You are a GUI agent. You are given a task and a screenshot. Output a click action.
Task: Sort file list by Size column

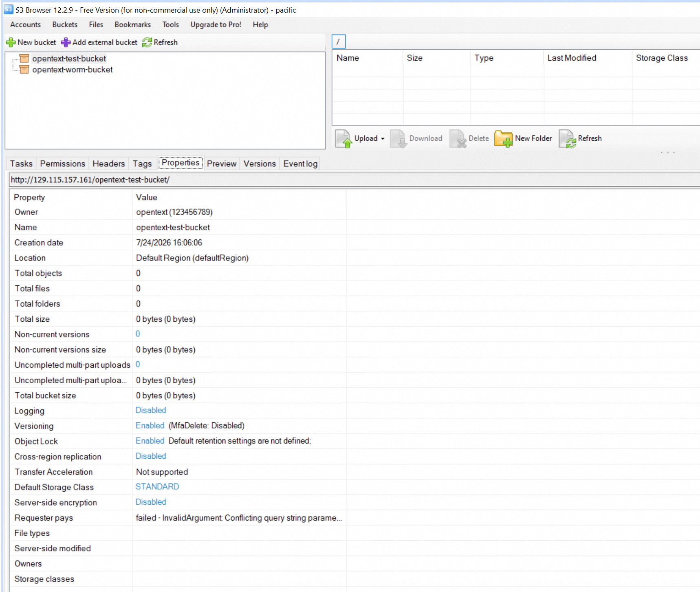click(x=437, y=58)
